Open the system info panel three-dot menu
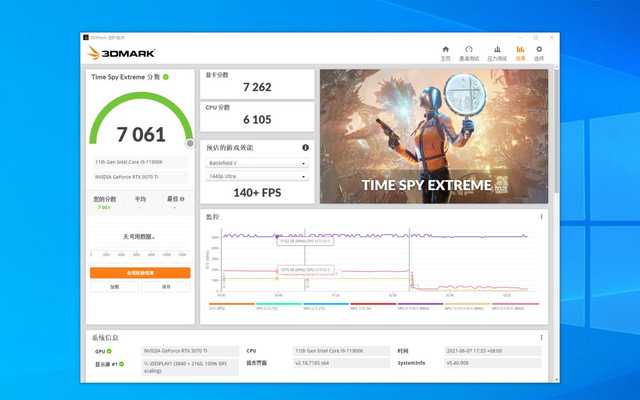This screenshot has height=400, width=640. point(541,338)
